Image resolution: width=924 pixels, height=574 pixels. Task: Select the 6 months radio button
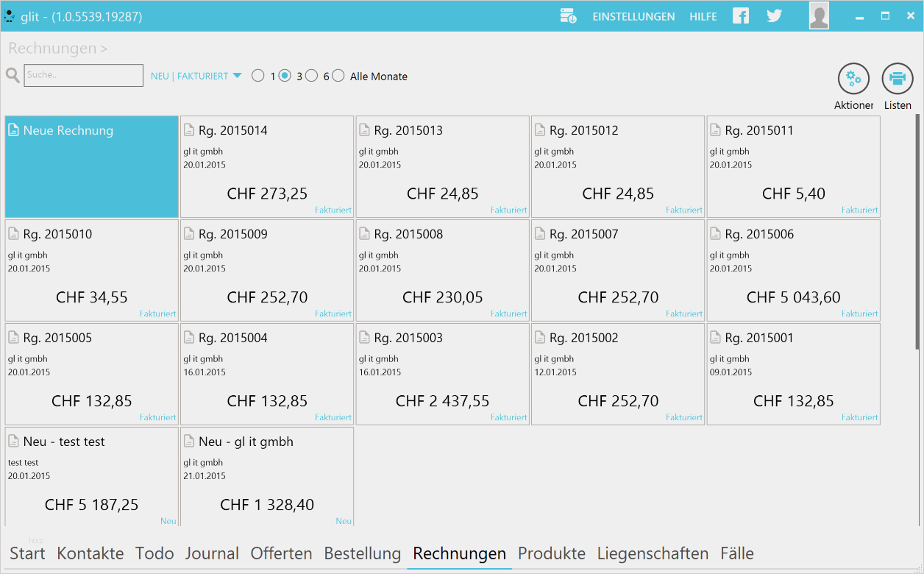[311, 76]
